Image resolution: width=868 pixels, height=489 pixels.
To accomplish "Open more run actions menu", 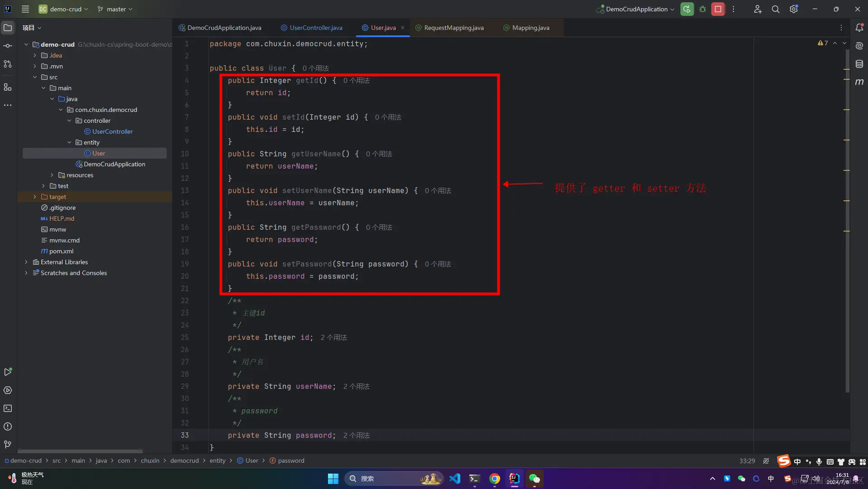I will point(733,9).
